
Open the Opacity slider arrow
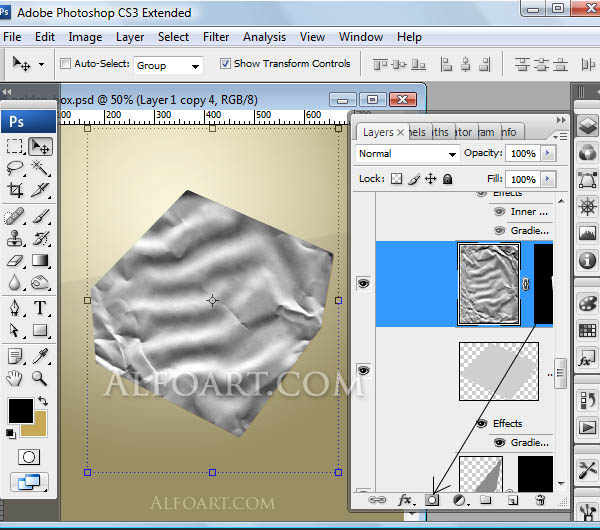[548, 153]
